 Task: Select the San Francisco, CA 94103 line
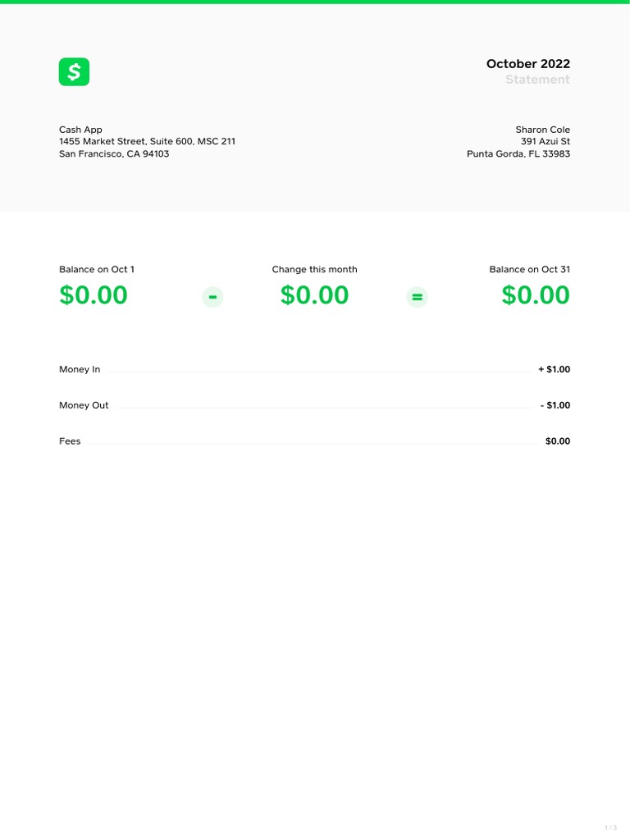coord(114,153)
